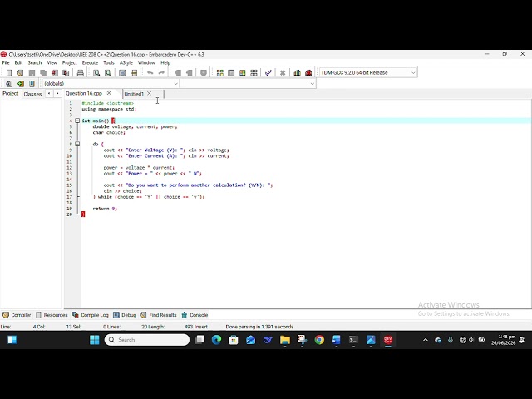This screenshot has width=532, height=399.
Task: Click the right arrow beside the Classes tab
Action: tap(57, 94)
